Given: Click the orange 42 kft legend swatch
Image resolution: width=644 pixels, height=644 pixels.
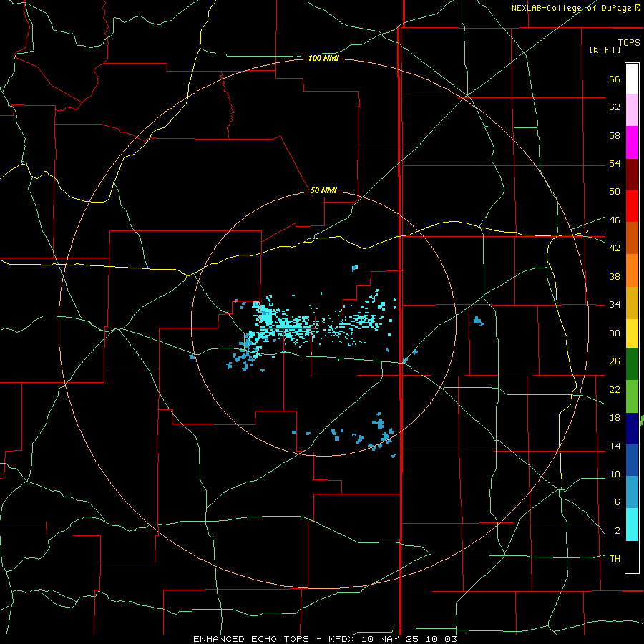Looking at the screenshot, I should coord(632,270).
